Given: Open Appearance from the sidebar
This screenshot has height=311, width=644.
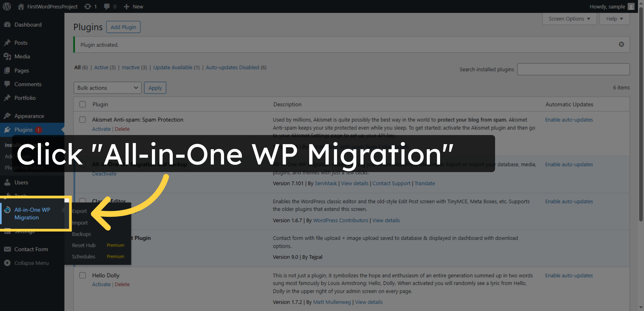Looking at the screenshot, I should [x=29, y=116].
